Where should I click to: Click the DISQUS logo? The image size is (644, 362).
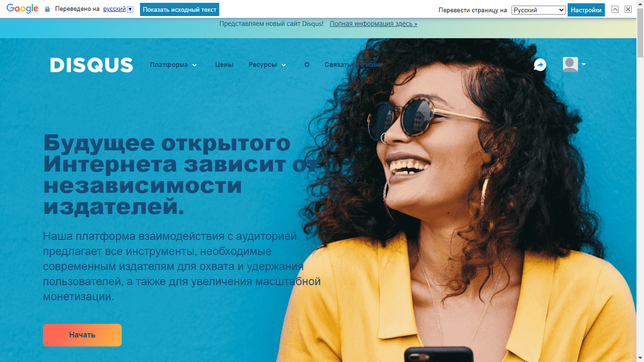coord(91,65)
